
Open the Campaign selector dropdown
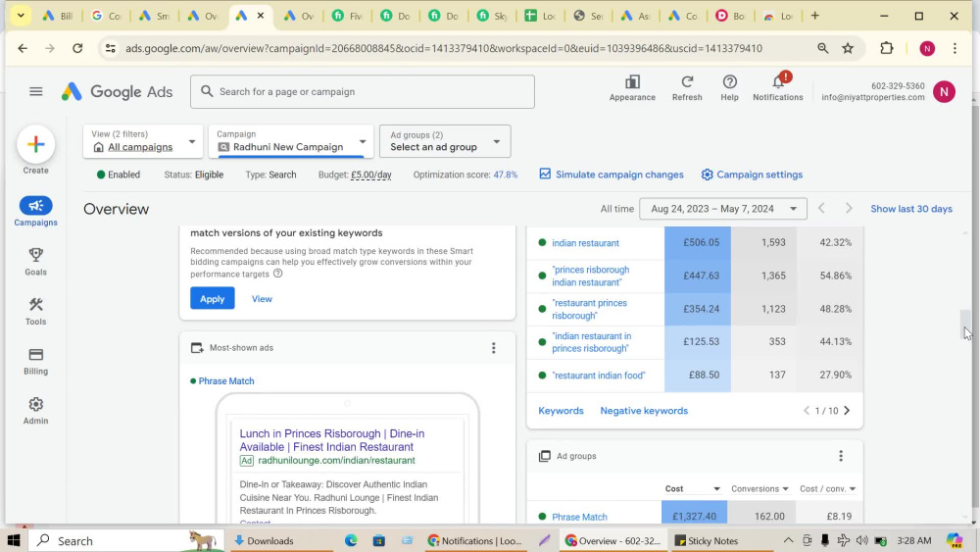291,141
